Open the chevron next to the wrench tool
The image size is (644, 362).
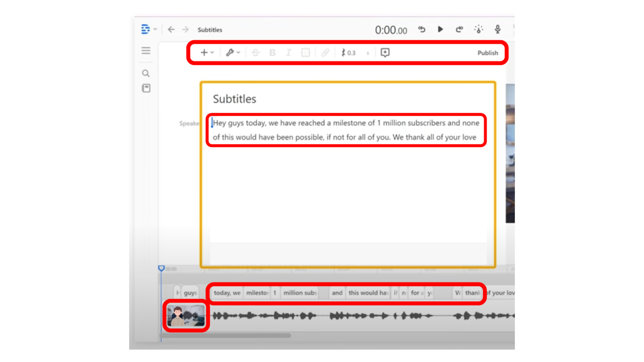point(238,52)
